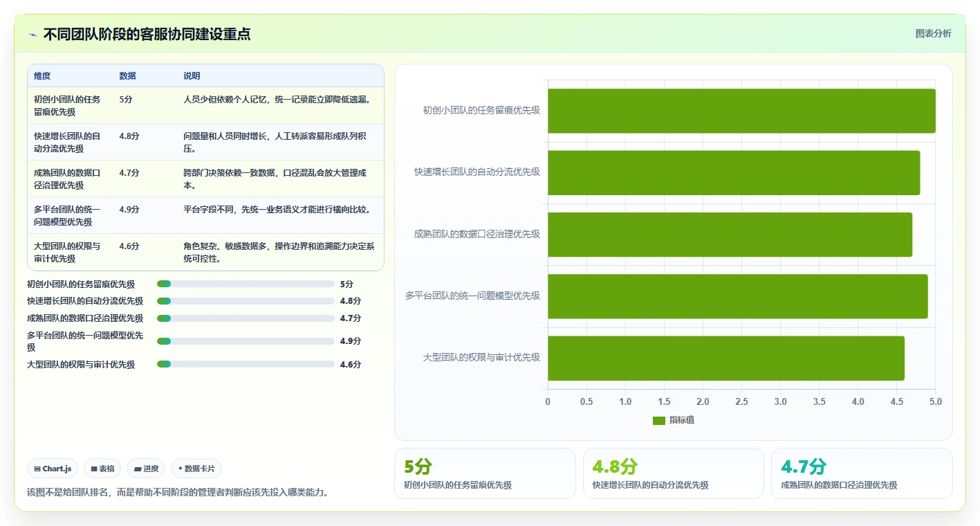Click the title icon beside 不同团队阶段的客服协同建设重点
The height and width of the screenshot is (526, 980).
pyautogui.click(x=33, y=35)
